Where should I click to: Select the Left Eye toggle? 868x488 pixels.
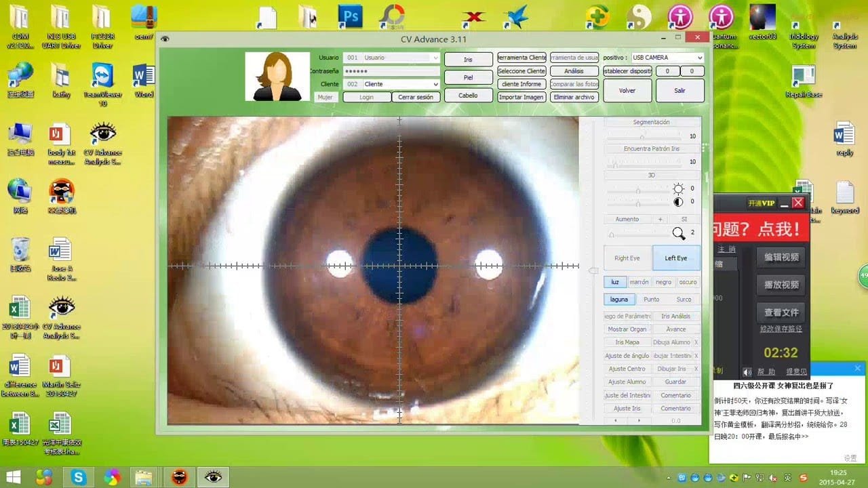[675, 258]
